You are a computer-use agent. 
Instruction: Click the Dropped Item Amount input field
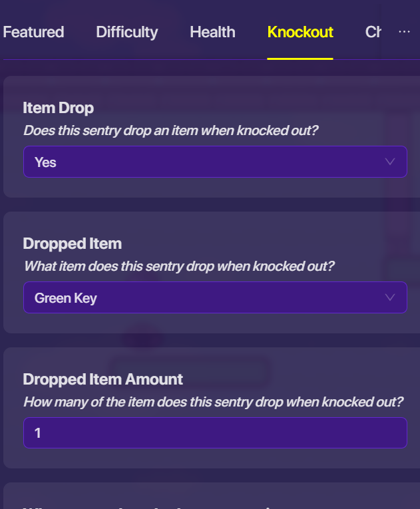(x=214, y=433)
